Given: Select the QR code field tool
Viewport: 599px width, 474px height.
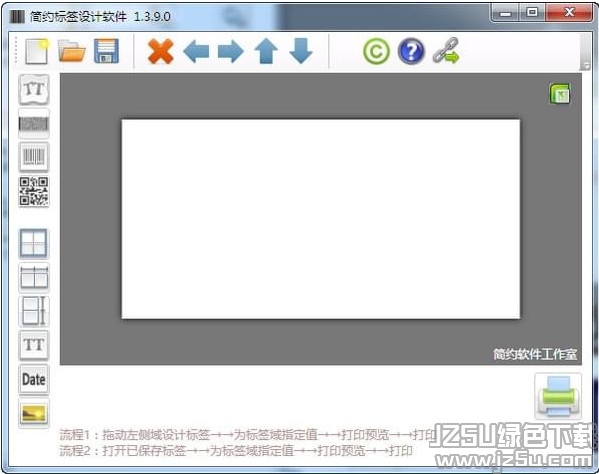Looking at the screenshot, I should coord(34,191).
